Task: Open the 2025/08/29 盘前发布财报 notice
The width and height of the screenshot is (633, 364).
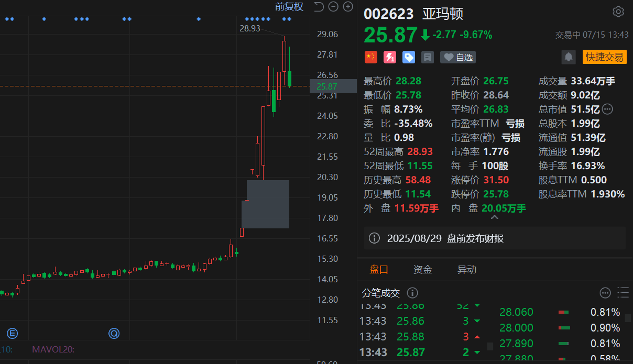Action: click(x=495, y=238)
